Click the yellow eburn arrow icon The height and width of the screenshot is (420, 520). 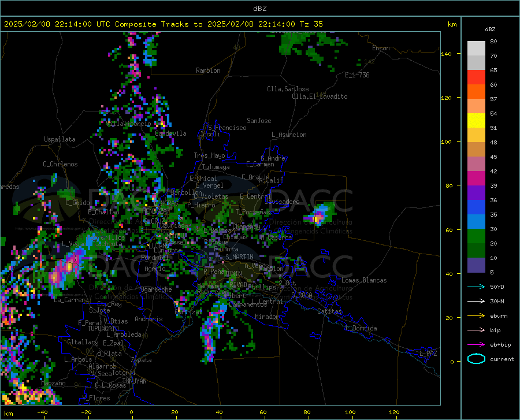476,316
